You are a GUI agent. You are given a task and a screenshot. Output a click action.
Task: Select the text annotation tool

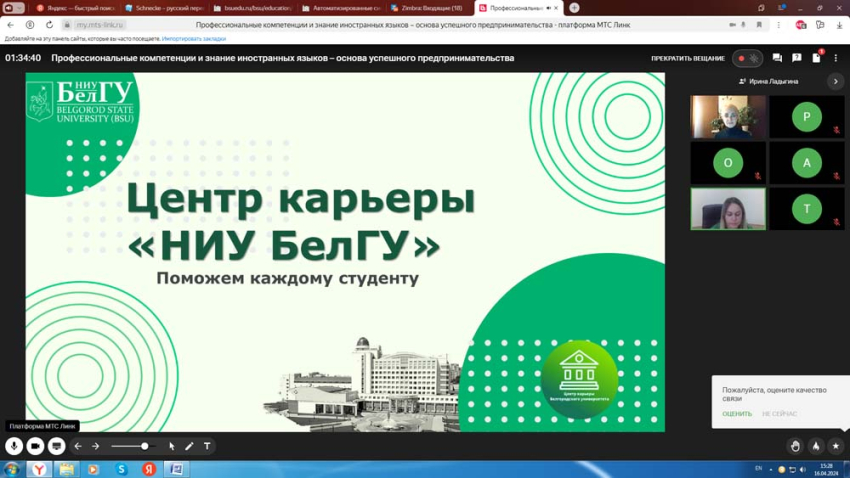click(x=207, y=446)
